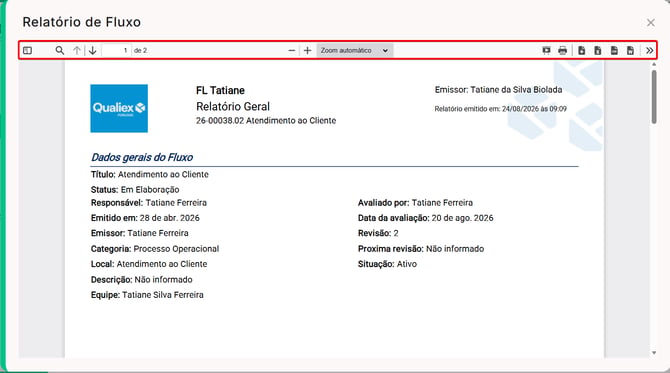Click 'Revisão: 2' line

(378, 233)
